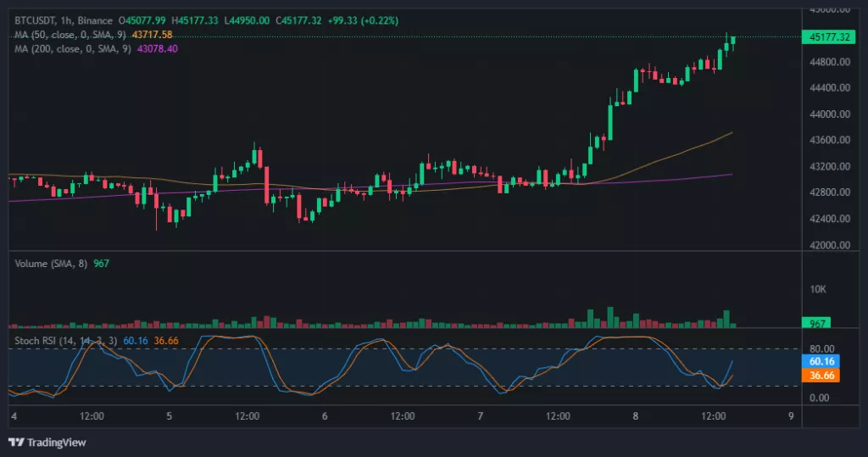This screenshot has width=868, height=457.
Task: Click the orange Stoch RSI value tag 36.66
Action: click(x=821, y=376)
